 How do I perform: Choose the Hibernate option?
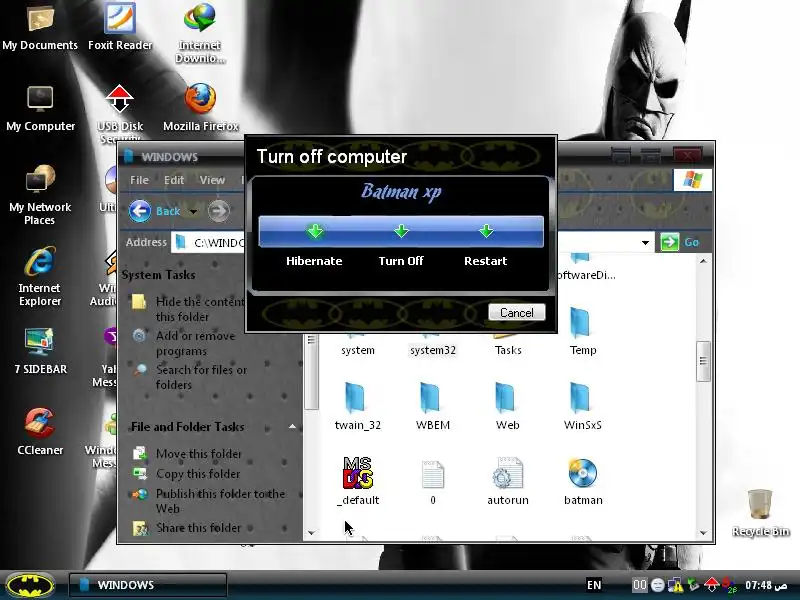click(x=314, y=232)
